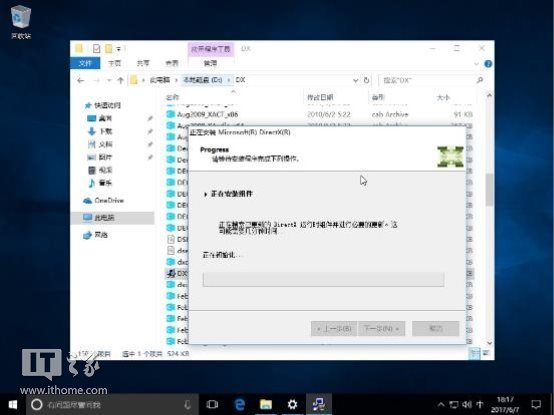Launch Microsoft Edge from the taskbar
554x415 pixels.
coord(240,405)
